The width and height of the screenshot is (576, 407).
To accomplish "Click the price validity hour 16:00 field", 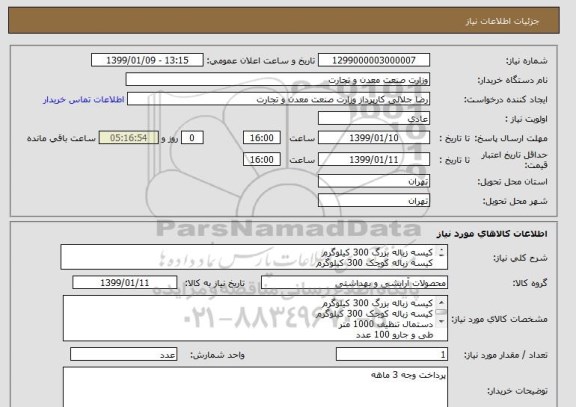I will tap(262, 159).
